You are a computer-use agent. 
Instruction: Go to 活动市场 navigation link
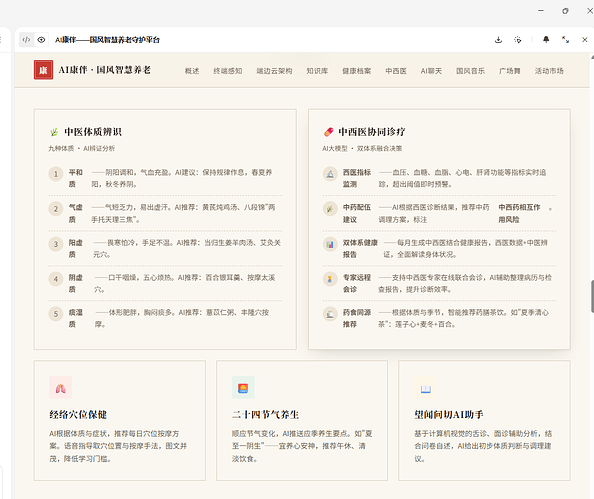coord(549,71)
